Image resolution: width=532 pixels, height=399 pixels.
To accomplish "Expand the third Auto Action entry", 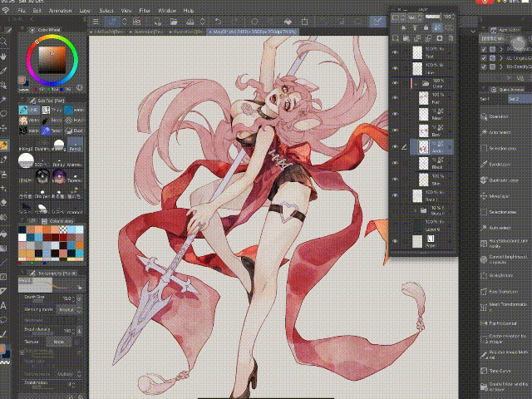I will [501, 66].
